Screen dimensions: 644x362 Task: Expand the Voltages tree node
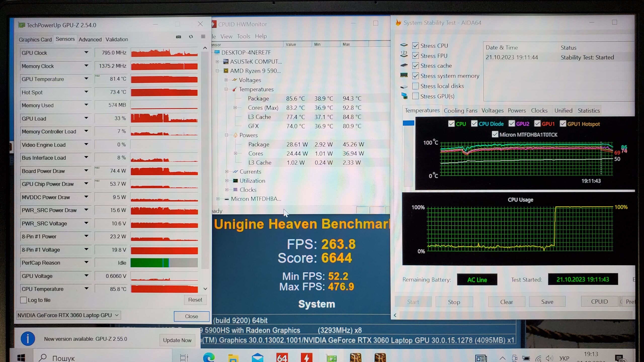pyautogui.click(x=226, y=80)
